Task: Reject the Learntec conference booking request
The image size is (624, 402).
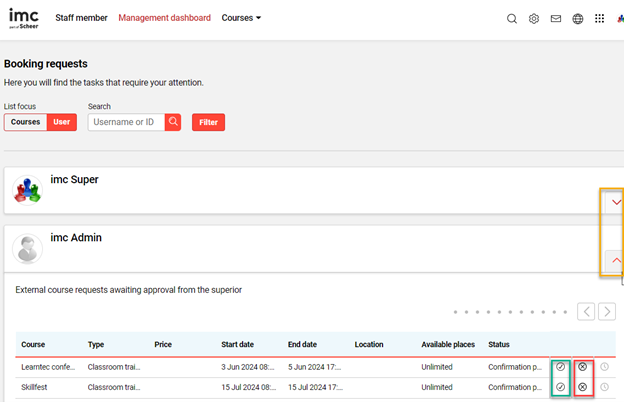Action: (583, 367)
